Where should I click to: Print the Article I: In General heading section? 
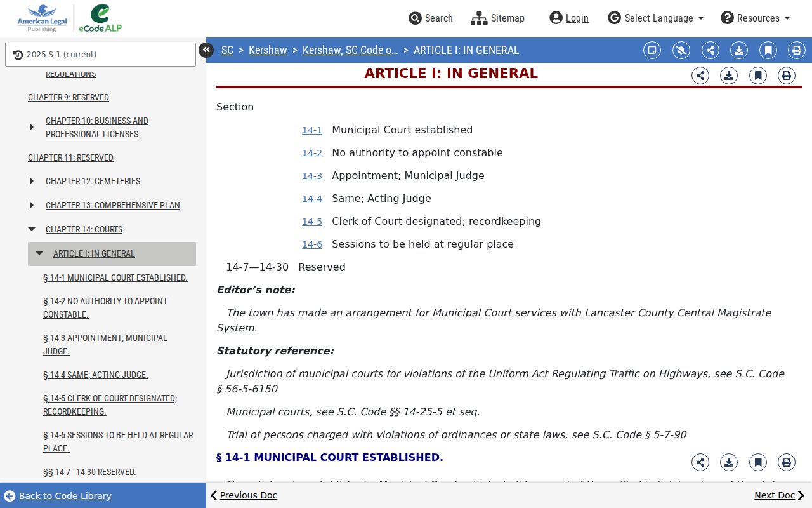(787, 76)
